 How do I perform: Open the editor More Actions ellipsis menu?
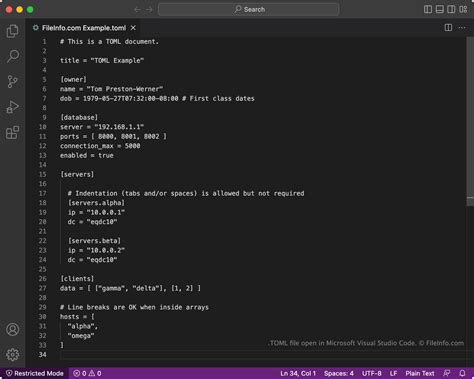(x=462, y=28)
